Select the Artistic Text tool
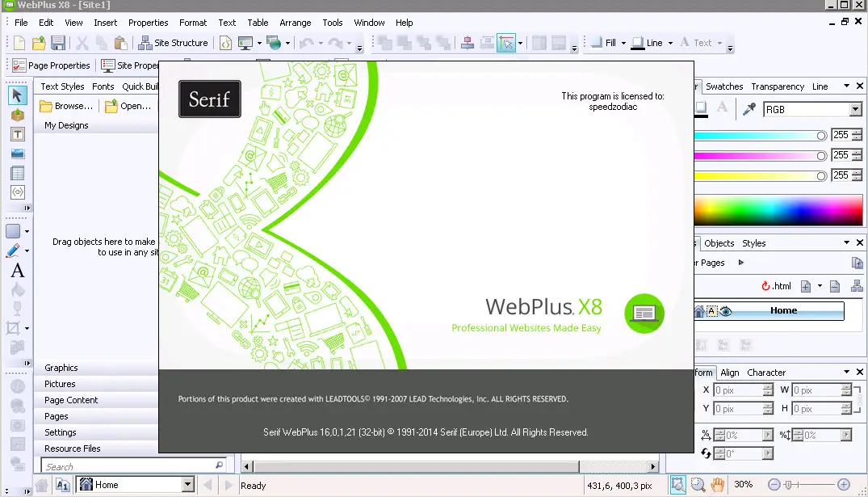Image resolution: width=868 pixels, height=497 pixels. pos(17,272)
